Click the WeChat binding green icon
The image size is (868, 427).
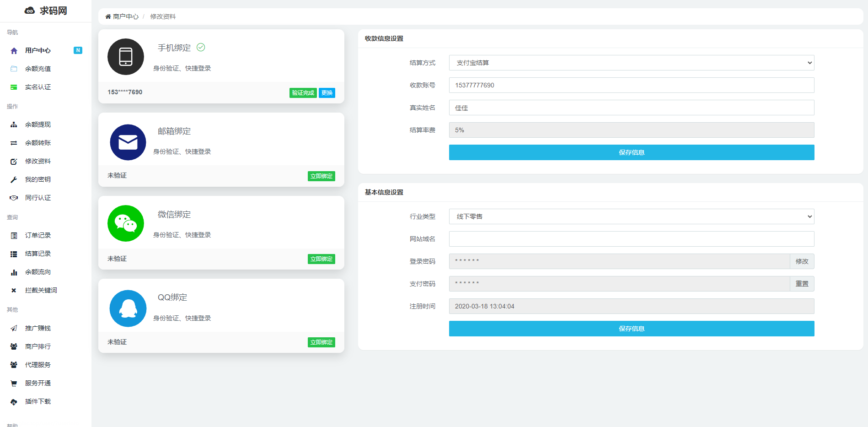126,223
